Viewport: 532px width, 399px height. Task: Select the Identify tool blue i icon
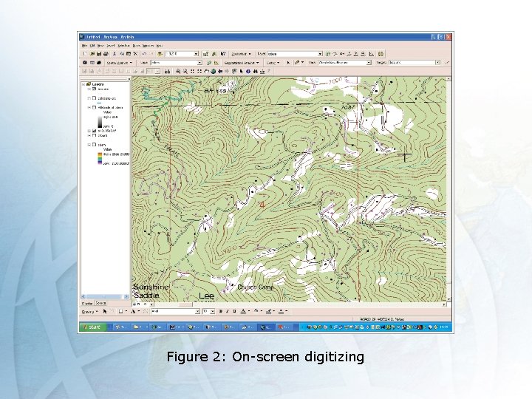click(x=248, y=71)
